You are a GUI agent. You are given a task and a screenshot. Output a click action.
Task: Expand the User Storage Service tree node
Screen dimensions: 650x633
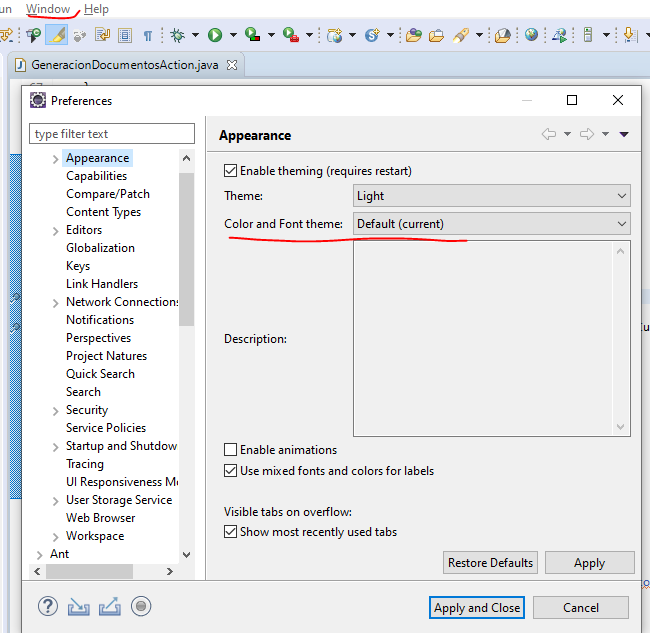(x=56, y=501)
